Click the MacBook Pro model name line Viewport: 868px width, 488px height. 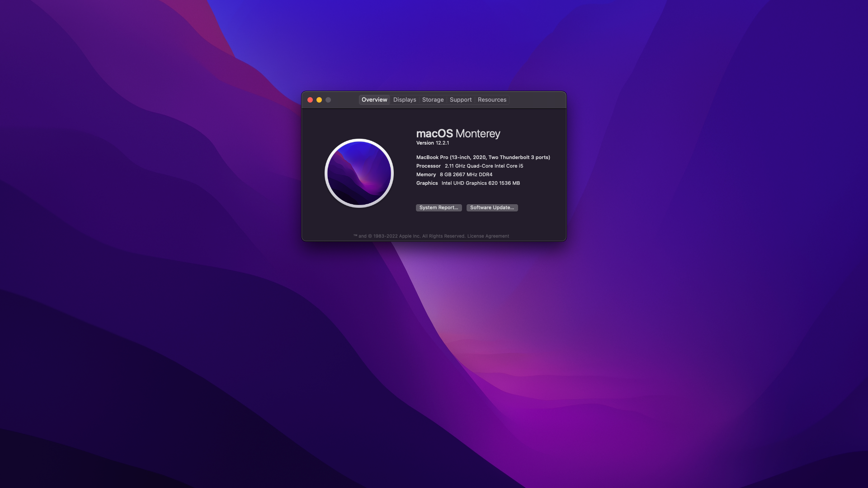click(x=483, y=157)
